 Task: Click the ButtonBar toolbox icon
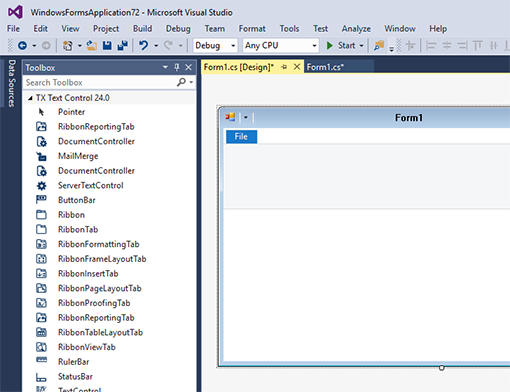point(41,200)
